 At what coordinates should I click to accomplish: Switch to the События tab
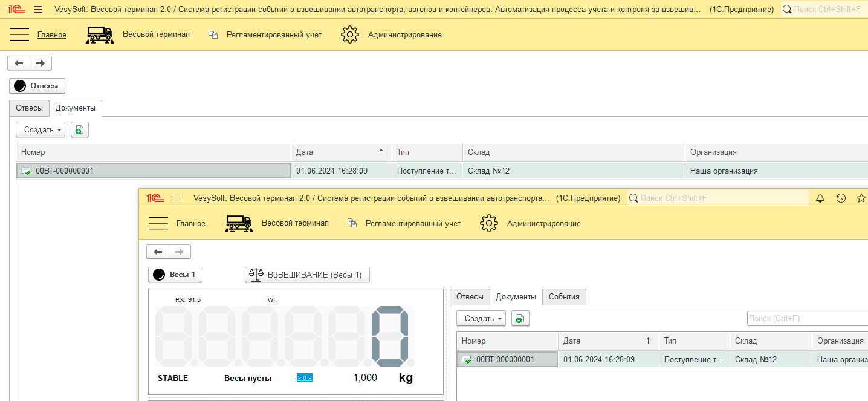click(x=564, y=297)
